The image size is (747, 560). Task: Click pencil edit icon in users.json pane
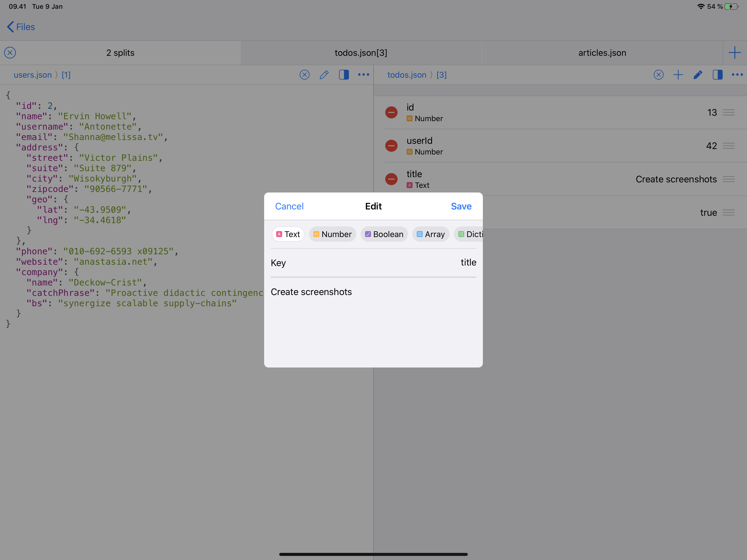click(324, 75)
